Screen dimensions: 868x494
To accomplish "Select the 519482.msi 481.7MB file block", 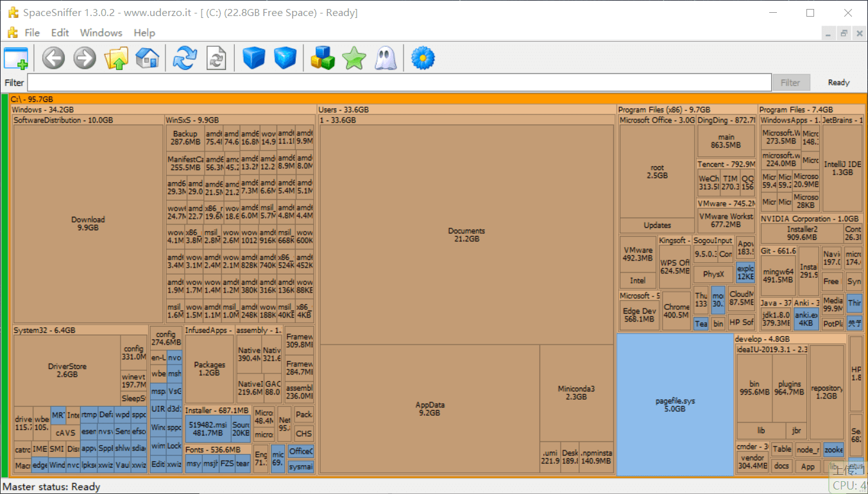I will pos(207,429).
